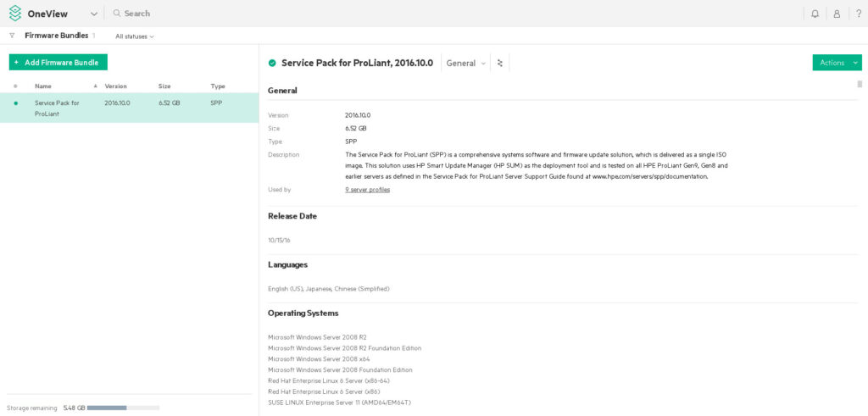868x416 pixels.
Task: Open the General view selector dropdown
Action: tap(465, 63)
